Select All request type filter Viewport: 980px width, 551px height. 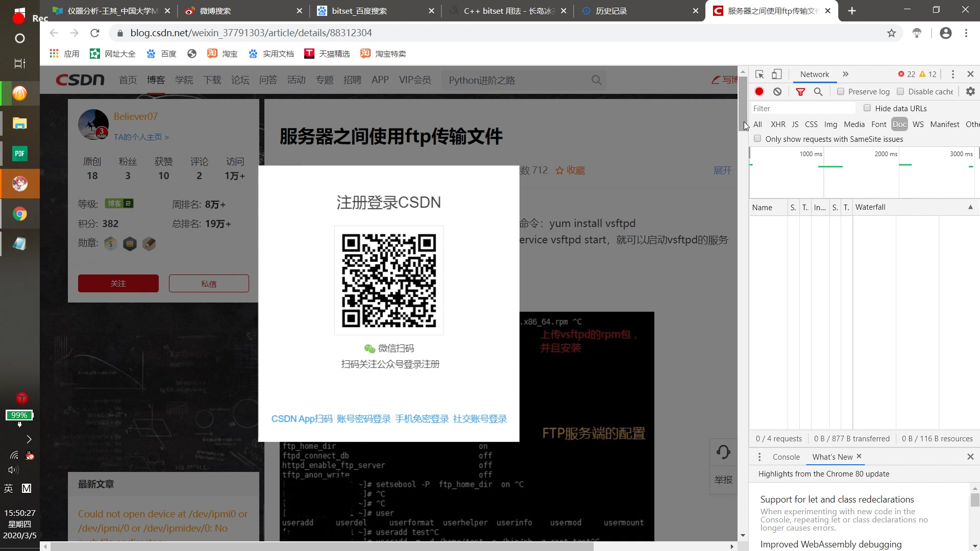pos(757,124)
